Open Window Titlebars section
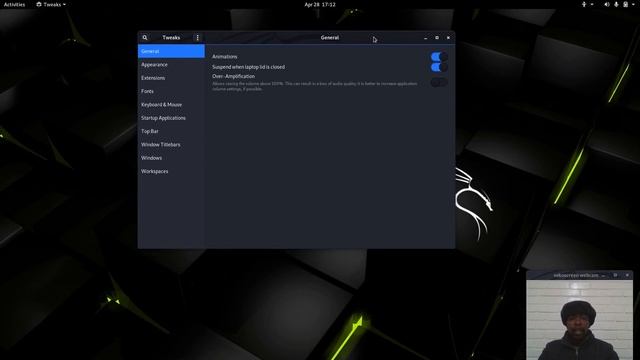Screen dimensions: 640x360 tap(171, 144)
